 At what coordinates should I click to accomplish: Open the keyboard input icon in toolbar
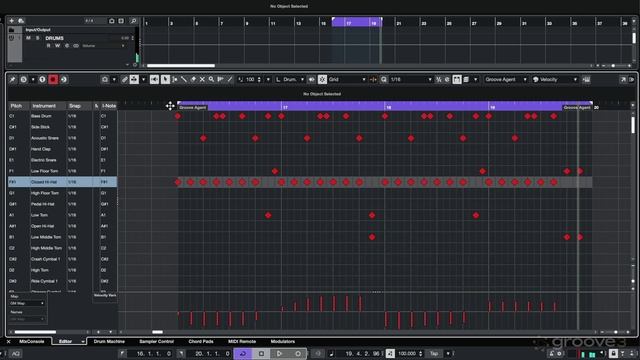pyautogui.click(x=586, y=80)
